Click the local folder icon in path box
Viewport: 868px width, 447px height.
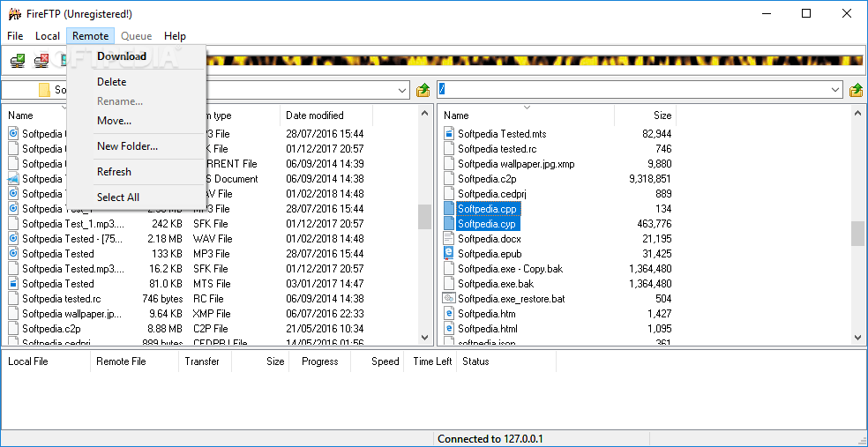[44, 90]
